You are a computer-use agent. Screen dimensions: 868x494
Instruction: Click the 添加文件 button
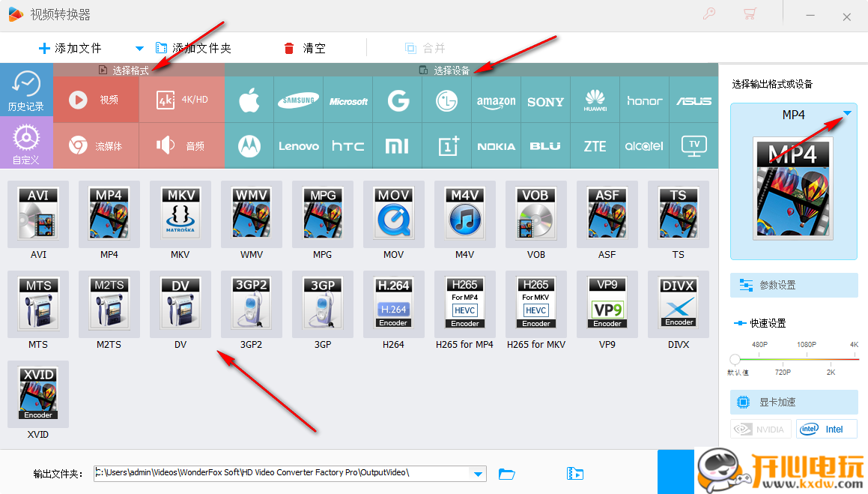pos(70,48)
